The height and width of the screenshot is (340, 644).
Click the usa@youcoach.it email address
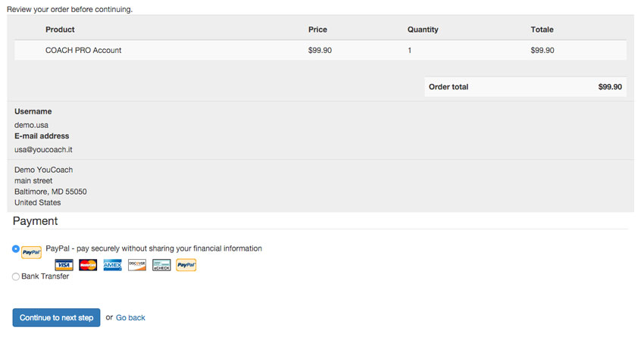(x=43, y=149)
